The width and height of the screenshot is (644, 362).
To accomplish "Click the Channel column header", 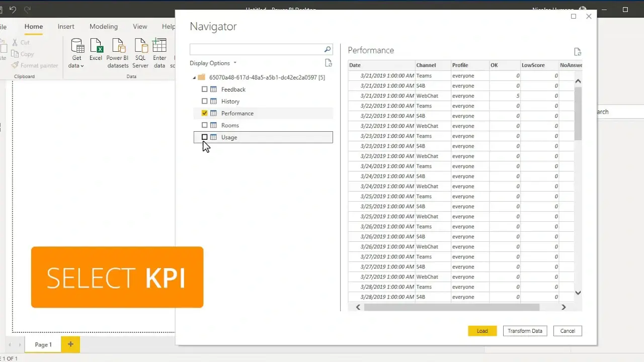I will [x=433, y=65].
